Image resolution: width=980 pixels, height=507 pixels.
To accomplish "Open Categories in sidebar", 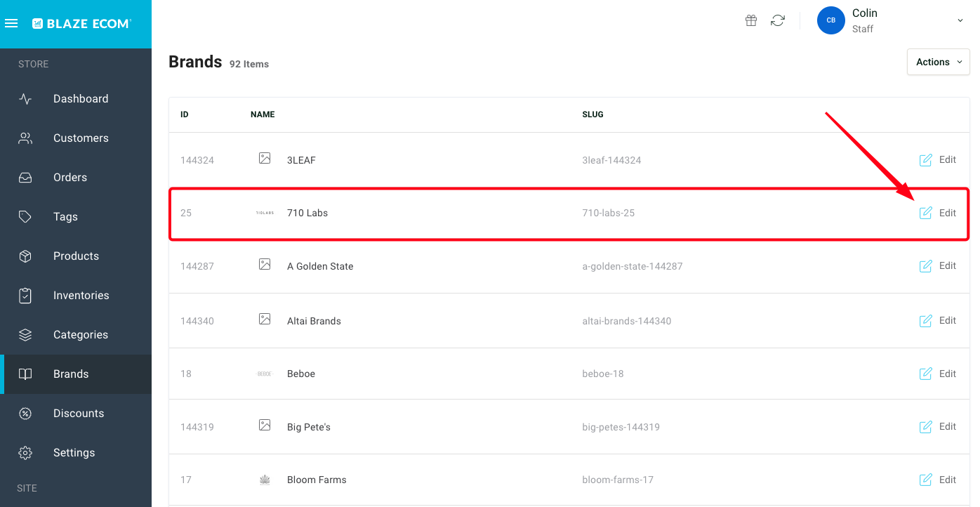I will (x=76, y=335).
